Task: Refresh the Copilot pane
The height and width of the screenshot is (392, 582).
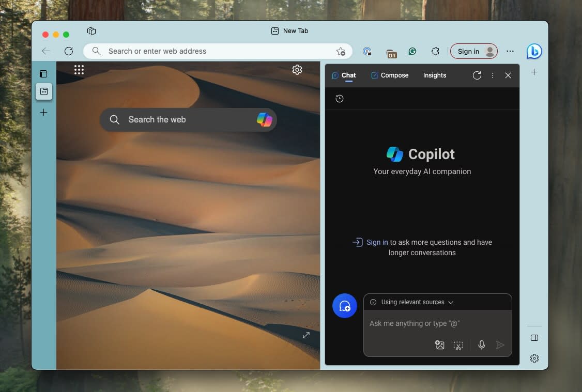Action: pos(477,75)
